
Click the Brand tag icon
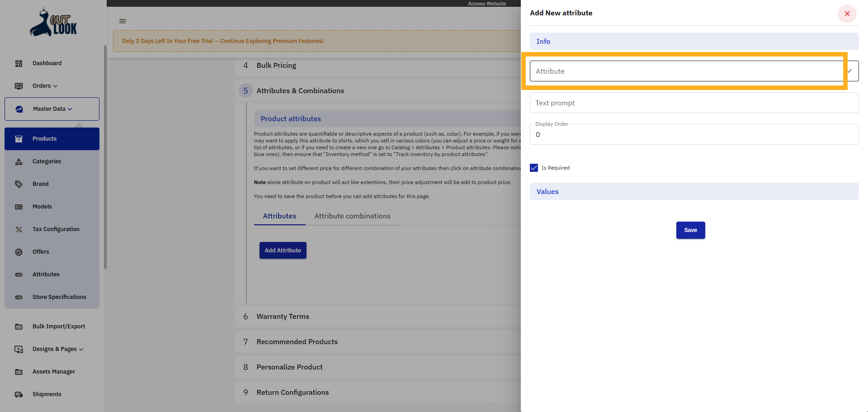coord(19,184)
